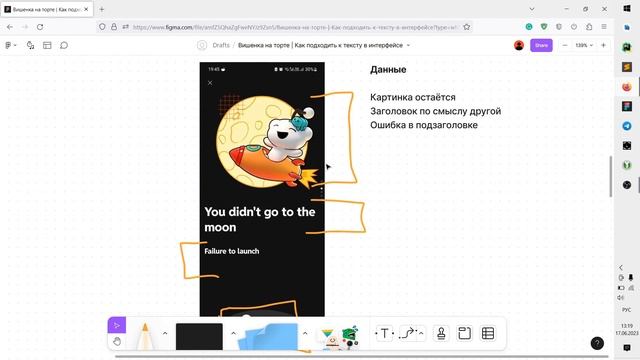Select the moon rocket illustration
Screen dimensions: 640x360
click(266, 141)
